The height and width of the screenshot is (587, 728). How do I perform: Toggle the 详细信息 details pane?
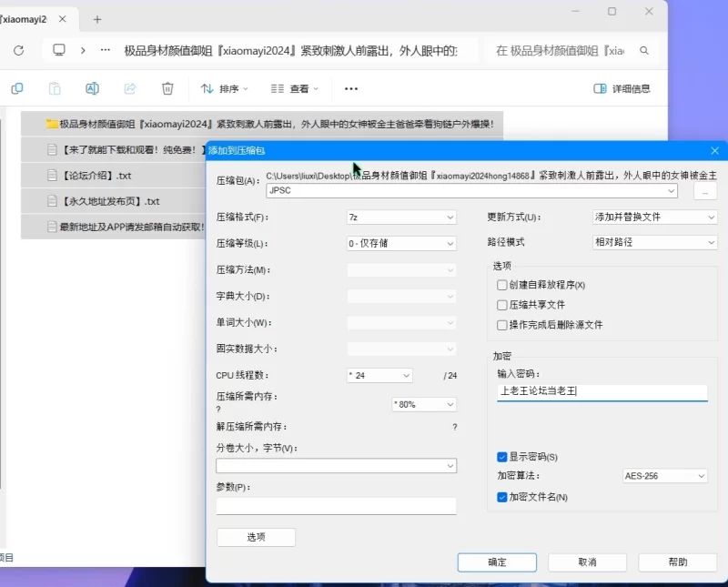pyautogui.click(x=622, y=88)
